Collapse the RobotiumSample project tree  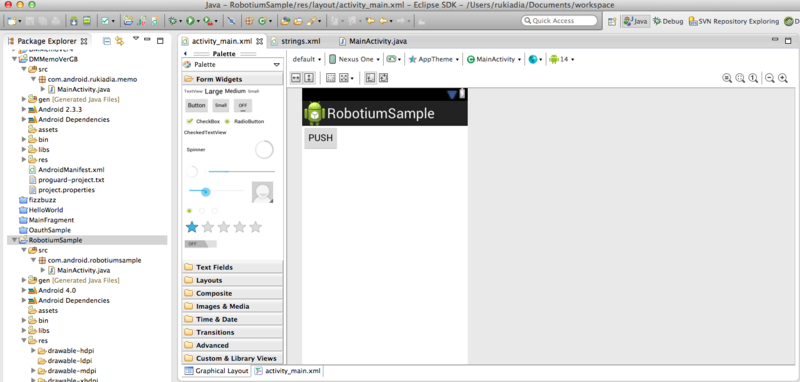[x=14, y=240]
